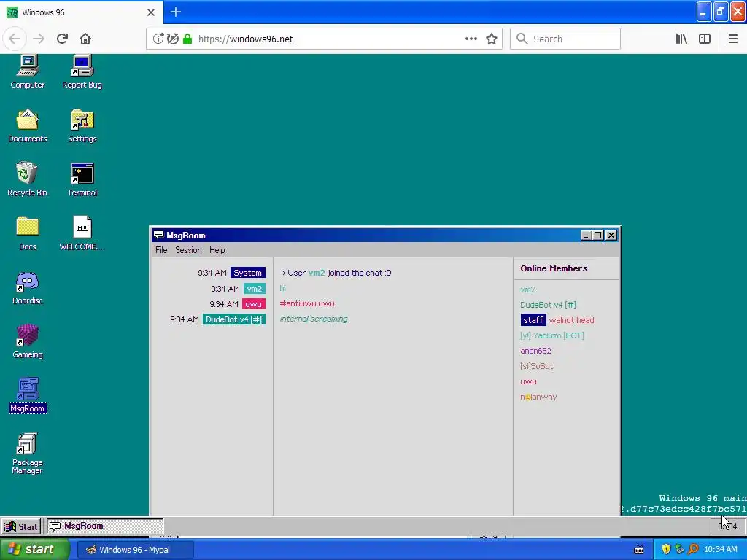This screenshot has width=747, height=560.
Task: Open the Documents folder icon
Action: [x=27, y=125]
